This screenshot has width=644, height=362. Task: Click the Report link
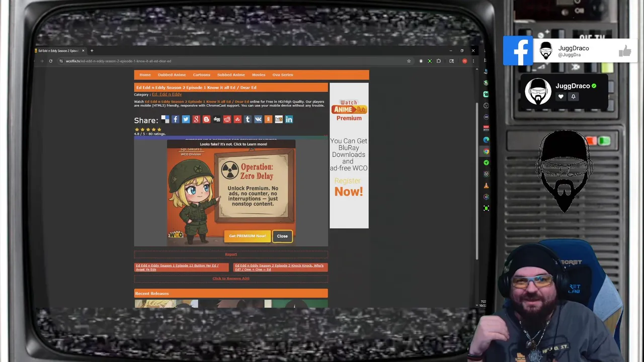pyautogui.click(x=231, y=254)
